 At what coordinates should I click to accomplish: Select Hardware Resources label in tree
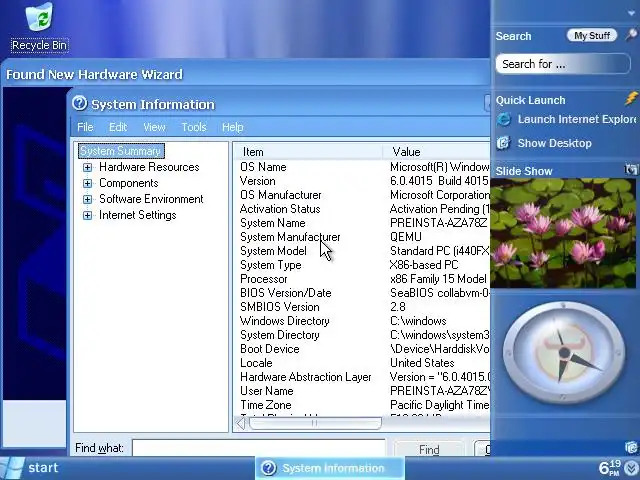coord(149,167)
